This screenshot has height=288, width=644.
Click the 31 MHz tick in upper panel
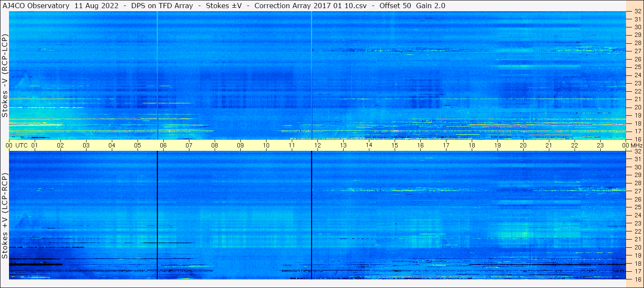click(638, 19)
